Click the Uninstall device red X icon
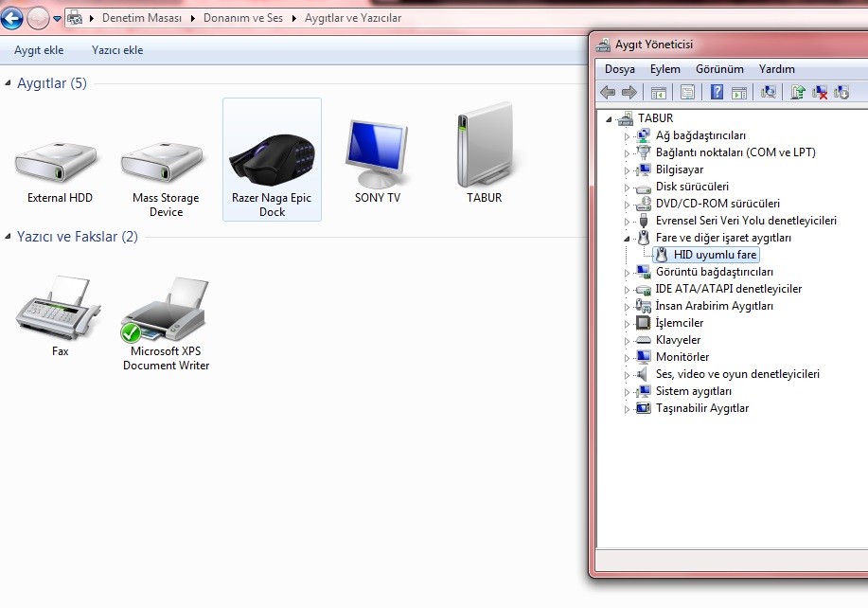 click(x=820, y=93)
